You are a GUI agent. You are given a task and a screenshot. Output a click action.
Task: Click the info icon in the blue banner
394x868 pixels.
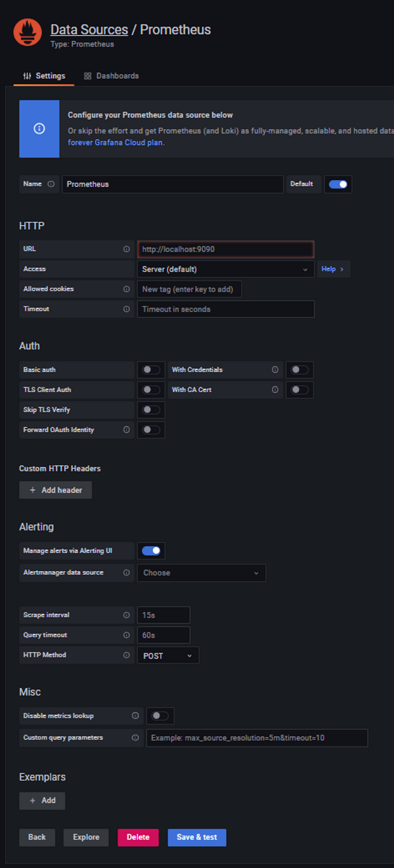tap(39, 129)
